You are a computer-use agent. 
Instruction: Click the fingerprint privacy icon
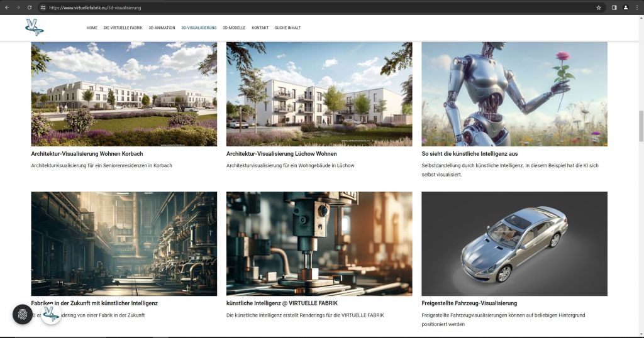pos(23,314)
